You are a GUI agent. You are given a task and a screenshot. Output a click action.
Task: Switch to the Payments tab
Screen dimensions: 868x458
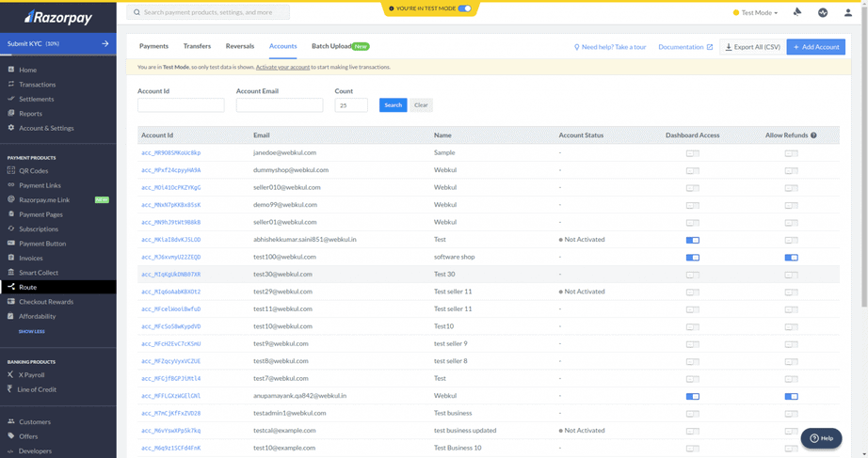[x=153, y=46]
